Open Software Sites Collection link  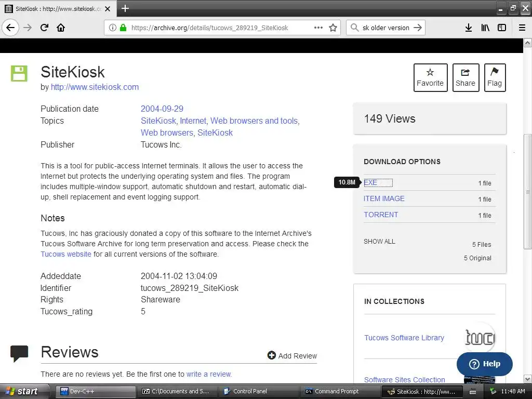(x=404, y=380)
